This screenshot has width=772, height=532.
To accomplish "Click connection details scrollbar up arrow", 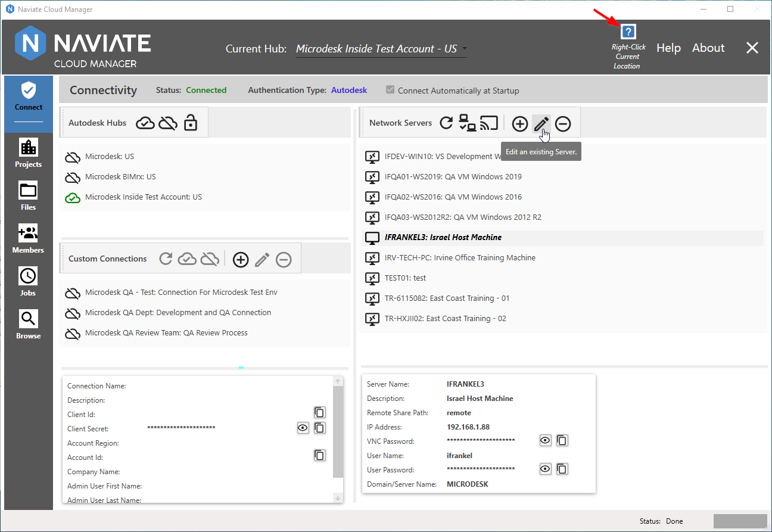I will point(338,381).
